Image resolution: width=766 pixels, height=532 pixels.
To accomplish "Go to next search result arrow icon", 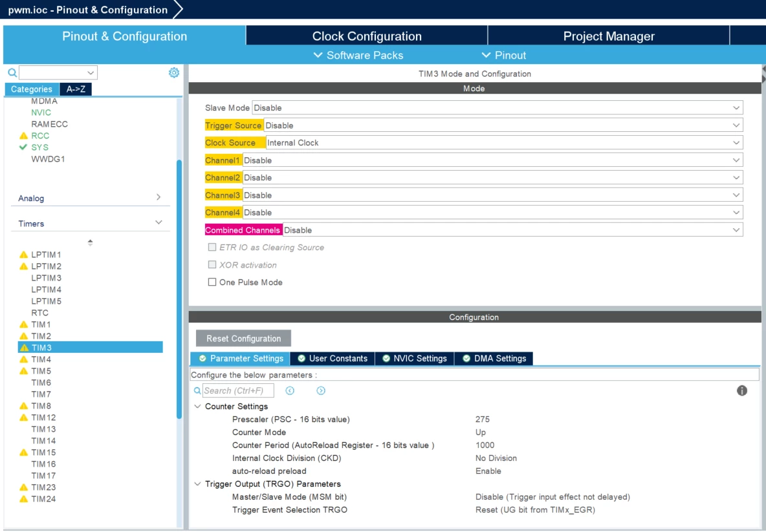I will (x=320, y=390).
